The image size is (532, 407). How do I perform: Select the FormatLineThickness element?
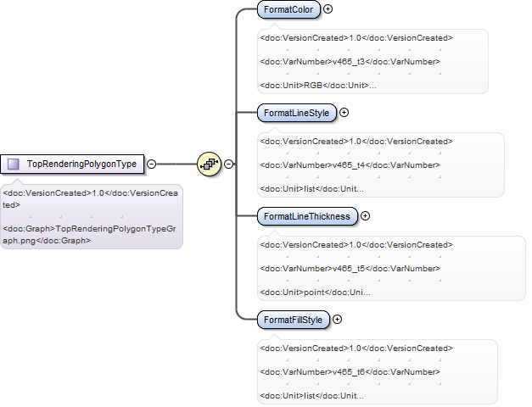pos(307,216)
